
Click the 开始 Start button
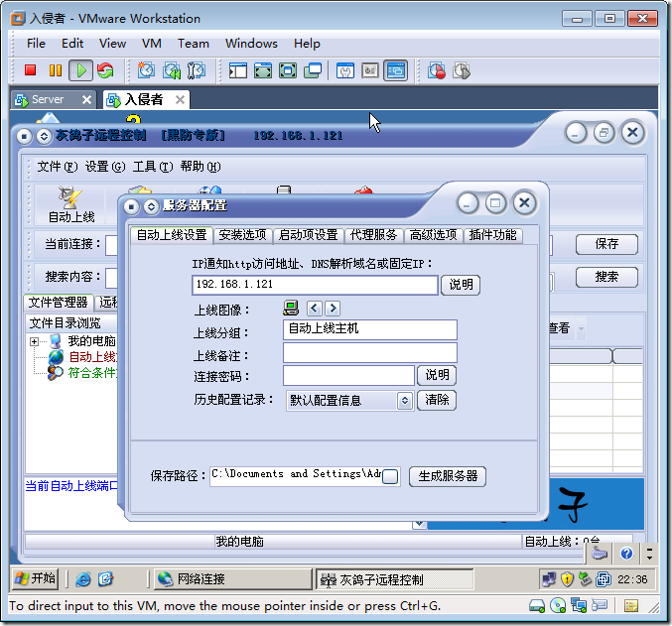36,578
